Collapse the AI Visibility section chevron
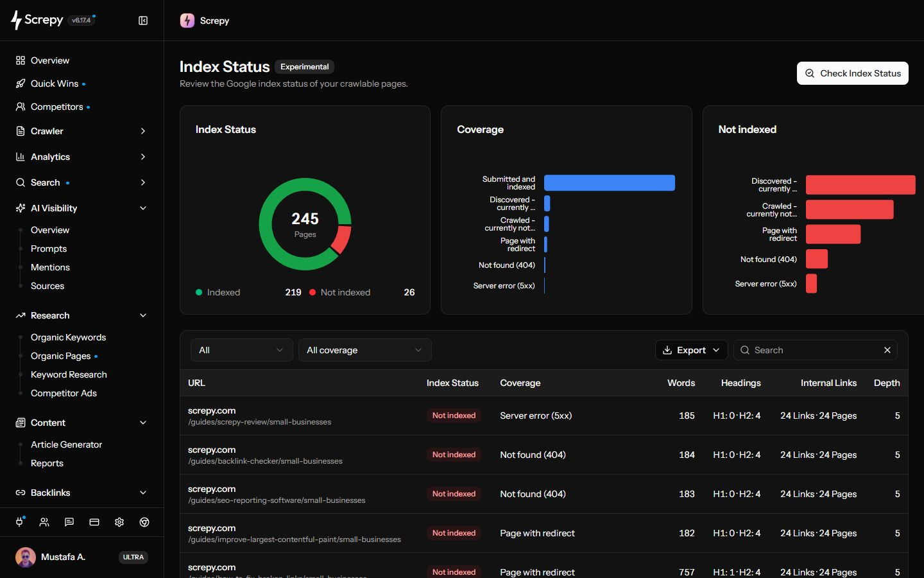Image resolution: width=924 pixels, height=578 pixels. [x=143, y=208]
